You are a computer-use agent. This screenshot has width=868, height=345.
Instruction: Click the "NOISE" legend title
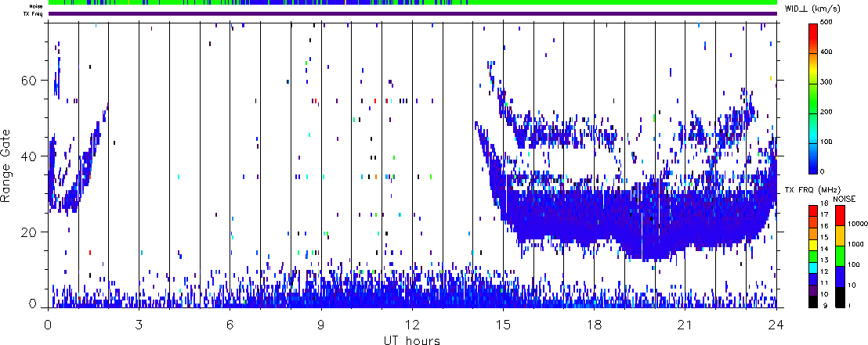[844, 199]
